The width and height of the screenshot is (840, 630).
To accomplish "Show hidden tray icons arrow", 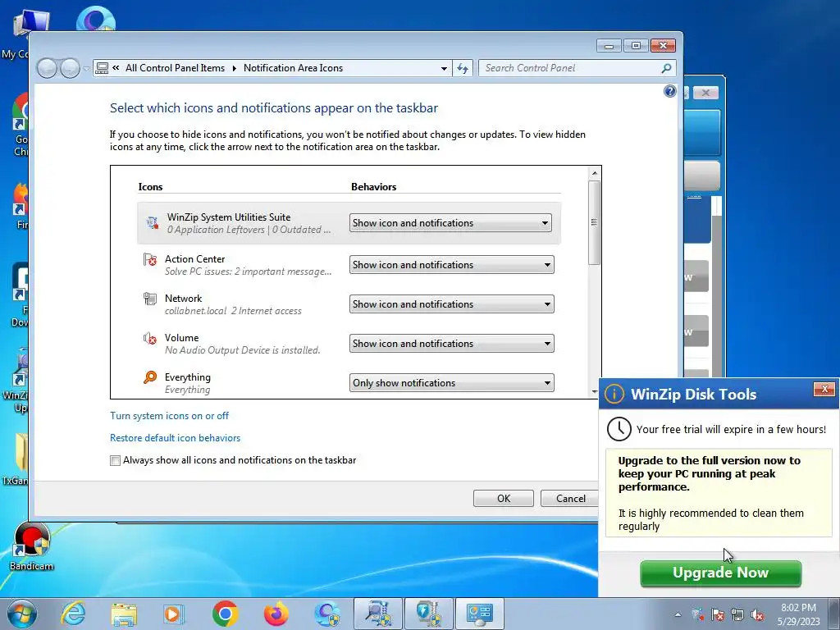I will click(x=678, y=614).
